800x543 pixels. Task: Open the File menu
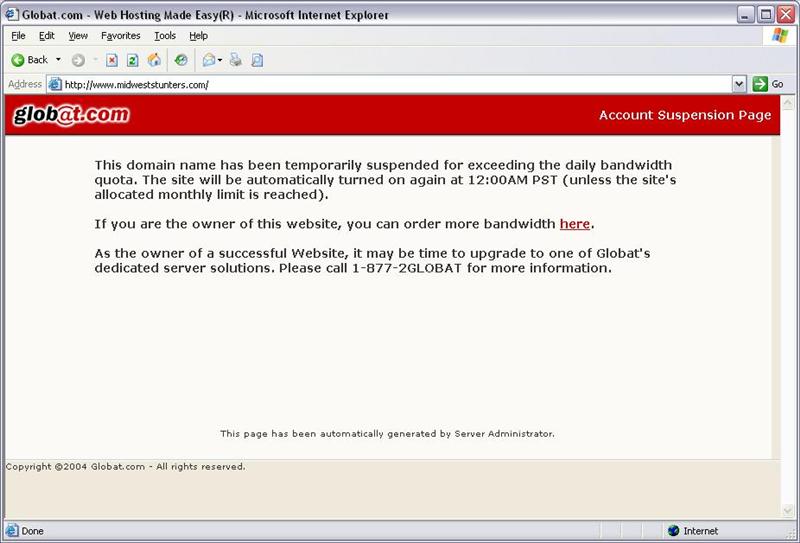pos(18,35)
